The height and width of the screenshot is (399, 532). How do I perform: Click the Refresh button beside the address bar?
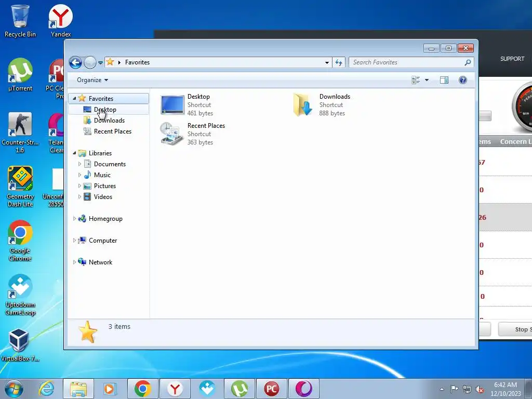click(x=339, y=62)
